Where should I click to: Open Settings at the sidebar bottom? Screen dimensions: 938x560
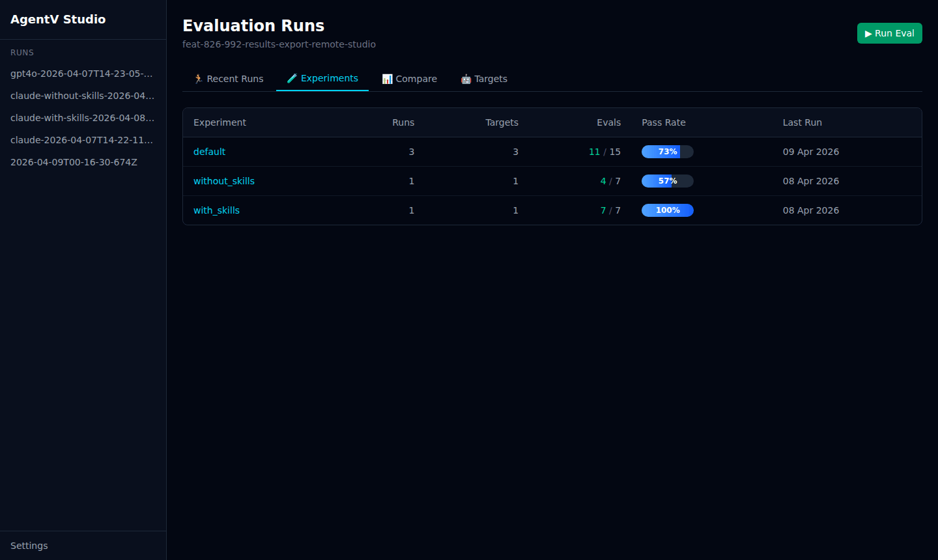click(x=29, y=546)
